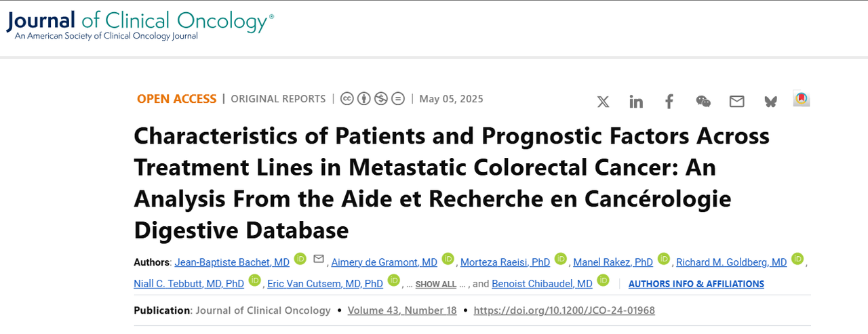Screen dimensions: 868x334
Task: Click the OPEN ACCESS label
Action: tap(176, 99)
